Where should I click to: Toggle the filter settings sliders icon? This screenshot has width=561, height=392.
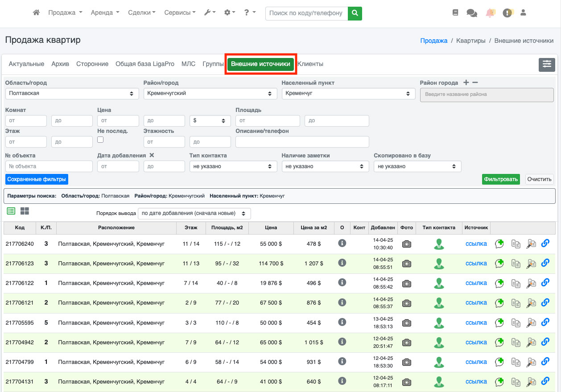(547, 65)
